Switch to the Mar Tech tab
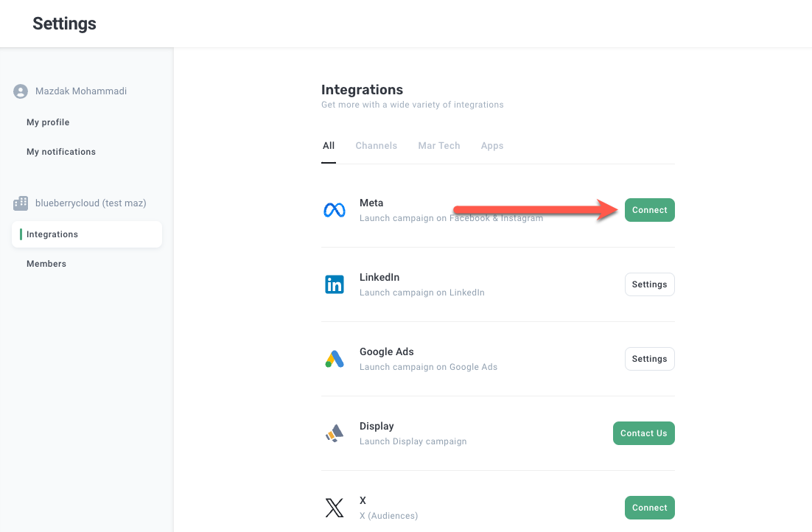Screen dimensions: 812x532 [438, 146]
